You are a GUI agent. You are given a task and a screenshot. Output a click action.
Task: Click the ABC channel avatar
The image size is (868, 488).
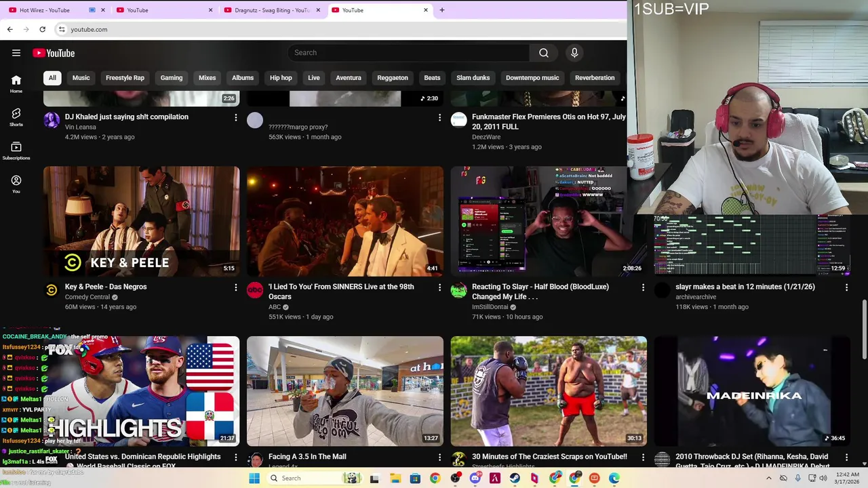(x=255, y=290)
